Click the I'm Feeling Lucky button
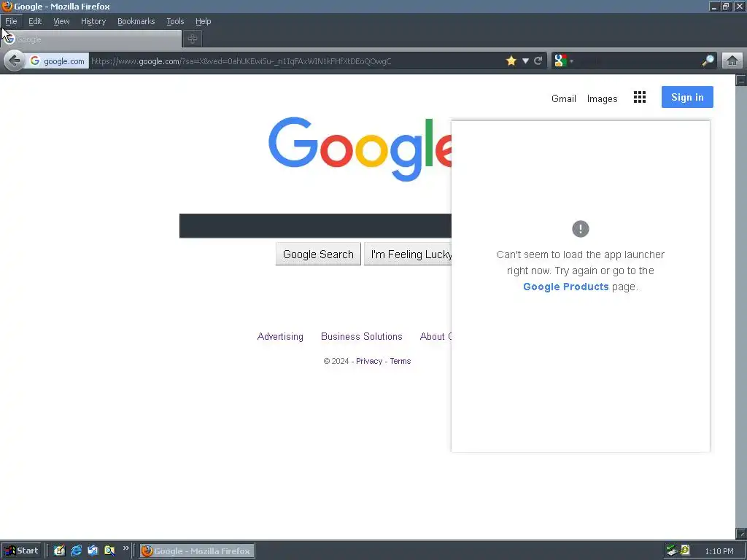747x560 pixels. pos(409,254)
